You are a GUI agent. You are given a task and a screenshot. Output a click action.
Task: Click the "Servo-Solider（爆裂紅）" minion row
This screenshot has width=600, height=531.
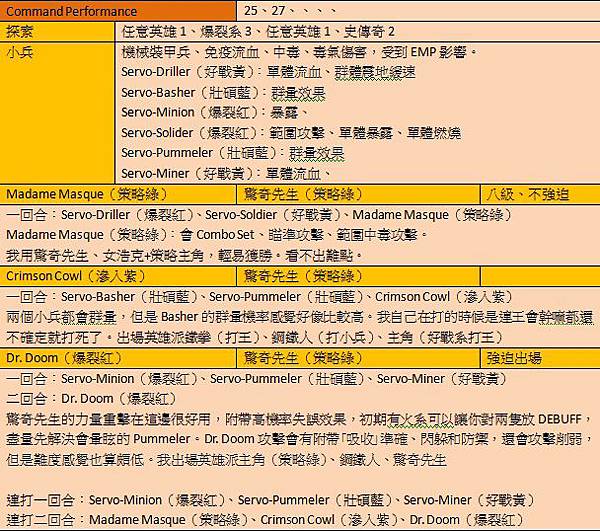click(x=291, y=133)
